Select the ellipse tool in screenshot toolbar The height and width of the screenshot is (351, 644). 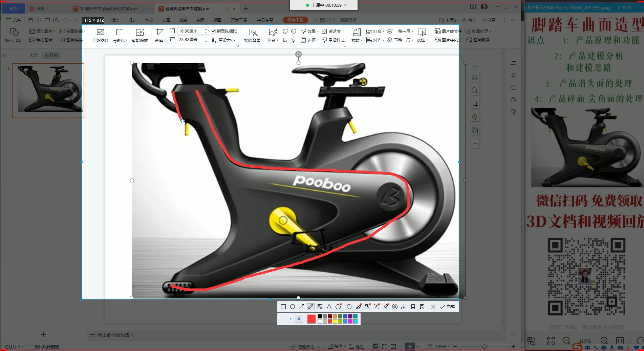coord(293,307)
